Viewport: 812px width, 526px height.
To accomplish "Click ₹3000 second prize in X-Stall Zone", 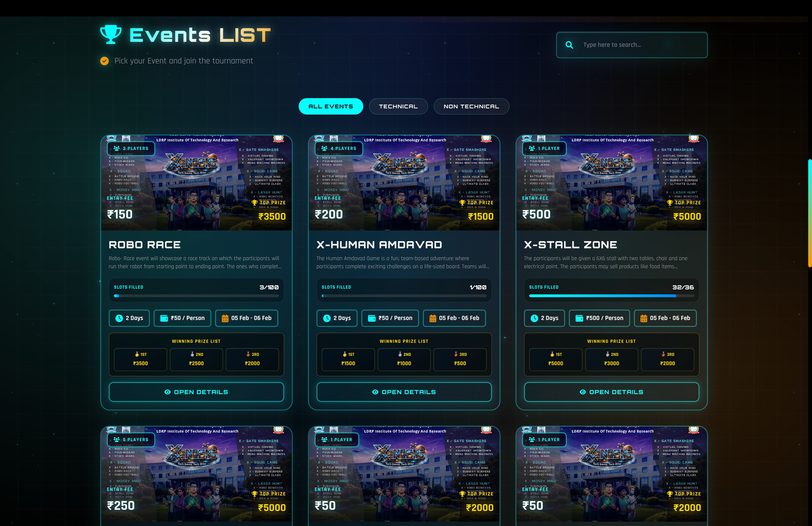I will [x=612, y=364].
